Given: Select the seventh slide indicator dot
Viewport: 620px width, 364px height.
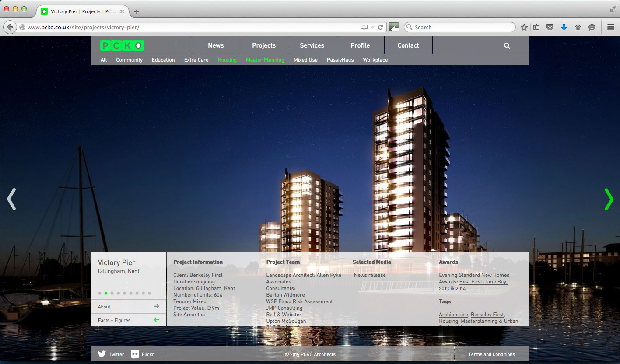Looking at the screenshot, I should click(137, 293).
